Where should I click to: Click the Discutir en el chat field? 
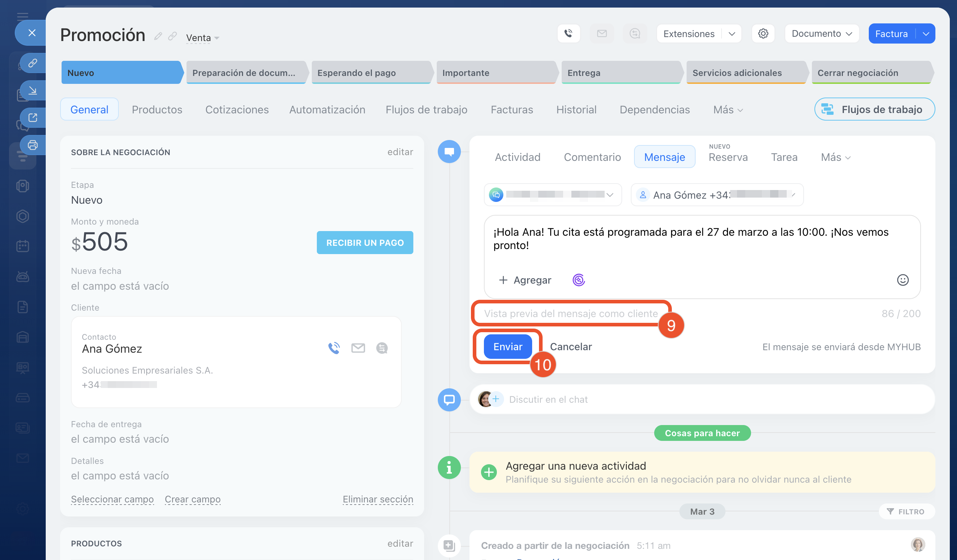pos(548,399)
